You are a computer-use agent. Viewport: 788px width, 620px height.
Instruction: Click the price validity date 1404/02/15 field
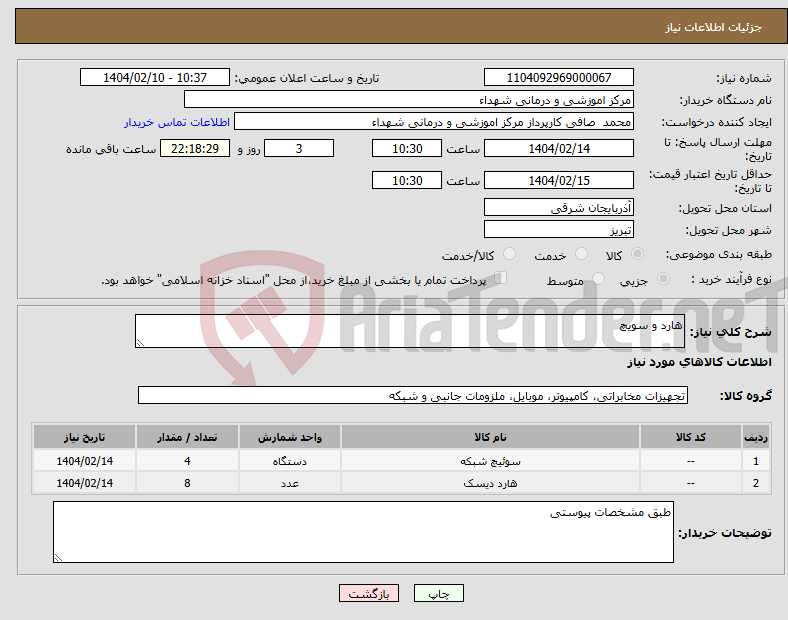(558, 180)
